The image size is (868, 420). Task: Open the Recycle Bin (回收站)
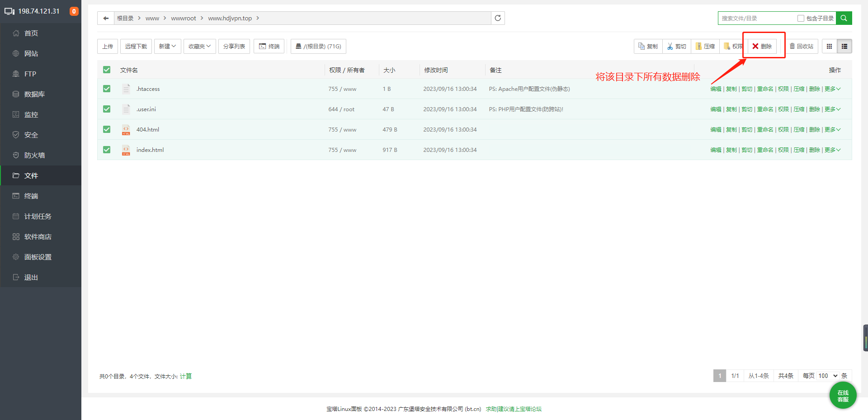802,46
